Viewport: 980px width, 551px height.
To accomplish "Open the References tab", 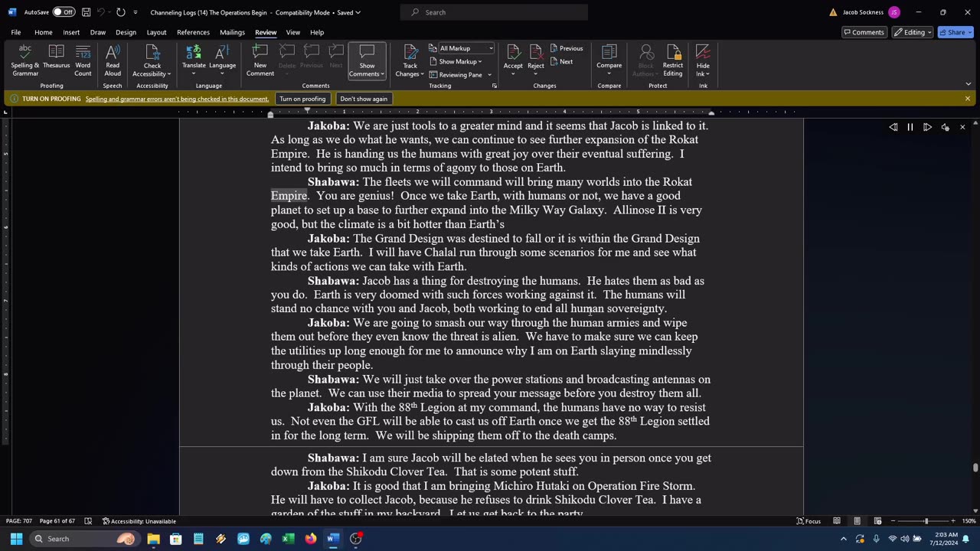I will pos(193,32).
